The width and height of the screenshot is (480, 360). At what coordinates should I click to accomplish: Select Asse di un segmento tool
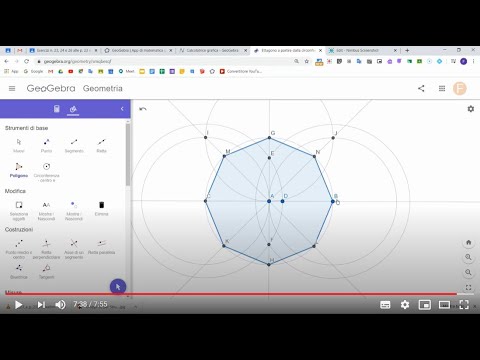tap(74, 249)
